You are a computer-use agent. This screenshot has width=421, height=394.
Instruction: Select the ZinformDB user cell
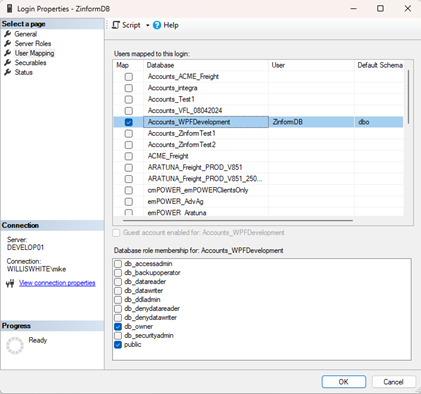pos(311,122)
